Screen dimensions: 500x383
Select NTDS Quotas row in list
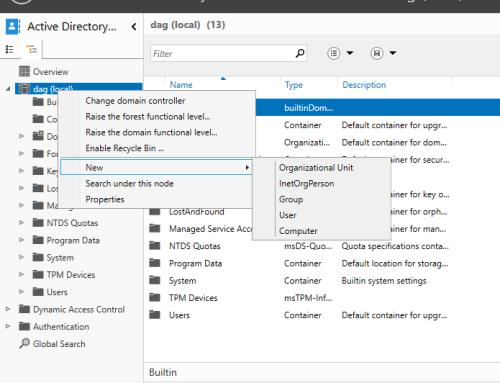(322, 246)
